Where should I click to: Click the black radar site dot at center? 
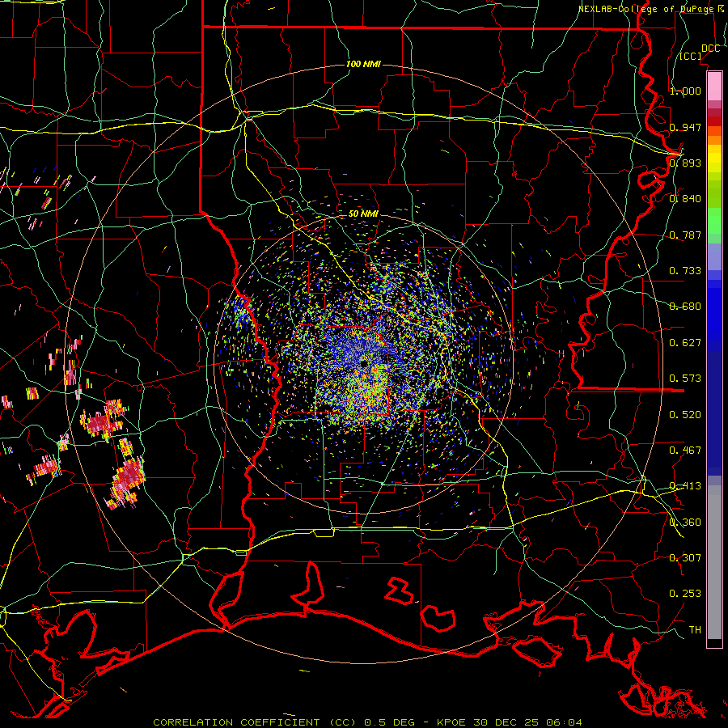(x=365, y=365)
